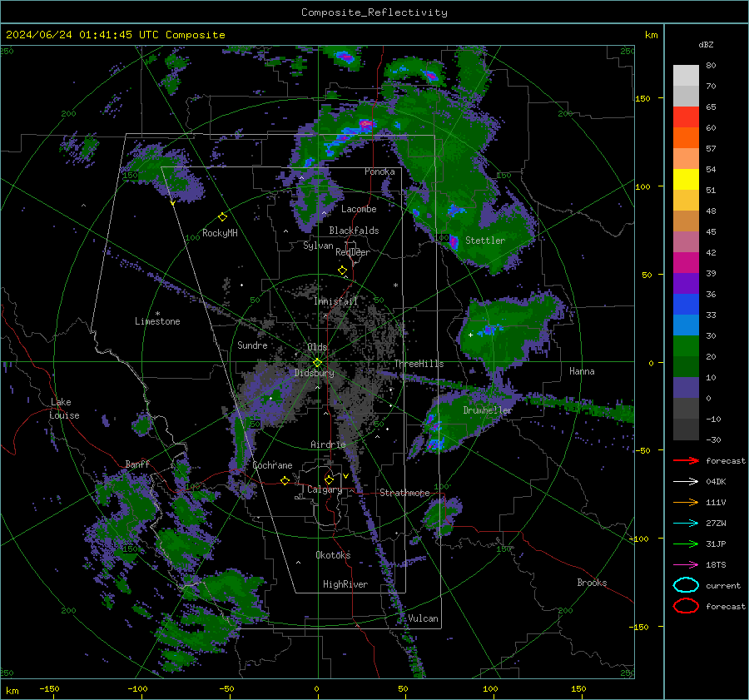Click the cyan 'current' ellipse legend icon

point(686,585)
